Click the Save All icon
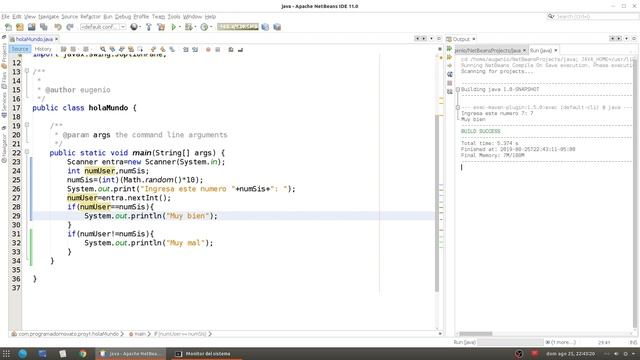Screen dimensions: 640x360 (x=43, y=27)
